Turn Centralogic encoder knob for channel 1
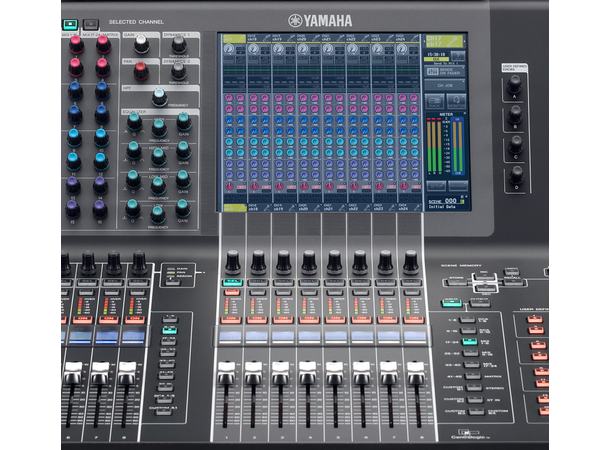 (x=233, y=262)
